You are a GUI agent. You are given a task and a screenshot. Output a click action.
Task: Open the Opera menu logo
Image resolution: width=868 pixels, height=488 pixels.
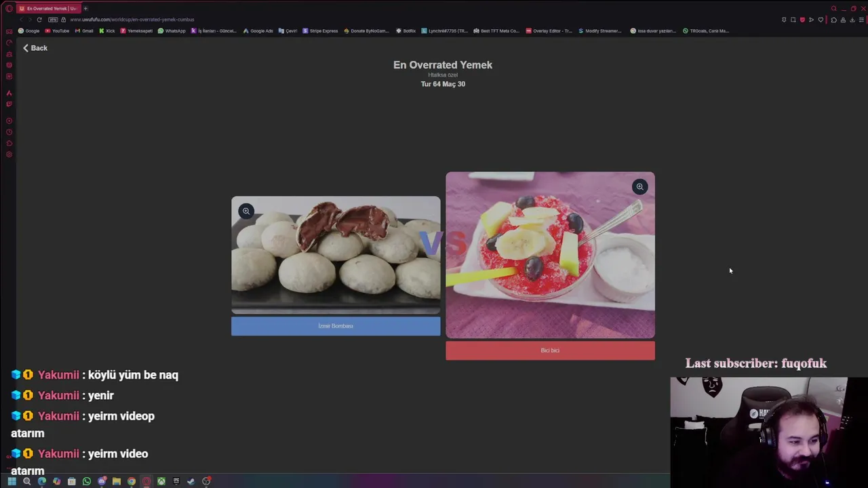(x=9, y=8)
